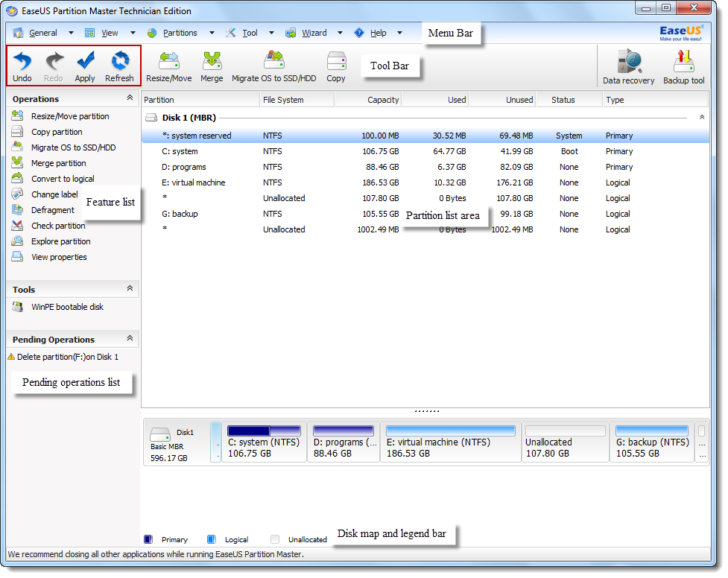Click the Refresh toolbar icon

click(x=119, y=63)
